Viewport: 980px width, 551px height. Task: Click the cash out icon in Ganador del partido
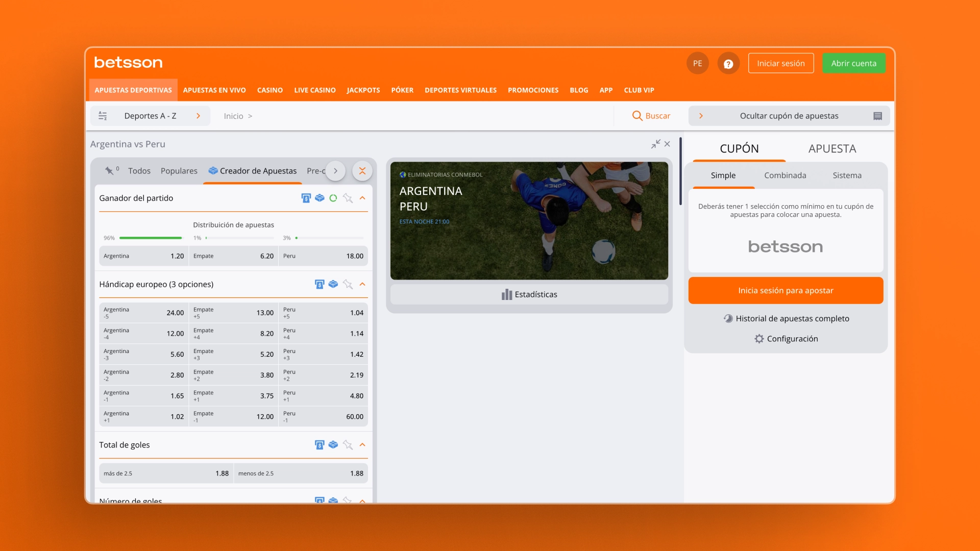click(x=306, y=198)
